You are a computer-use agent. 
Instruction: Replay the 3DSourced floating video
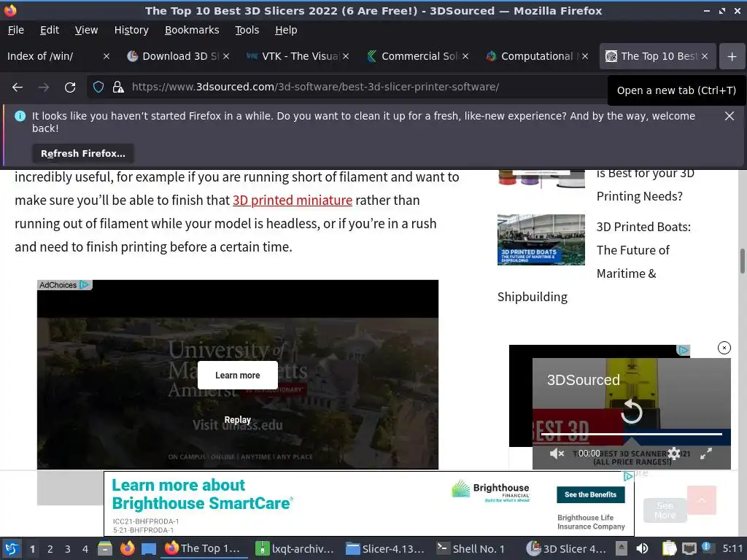[x=631, y=411]
